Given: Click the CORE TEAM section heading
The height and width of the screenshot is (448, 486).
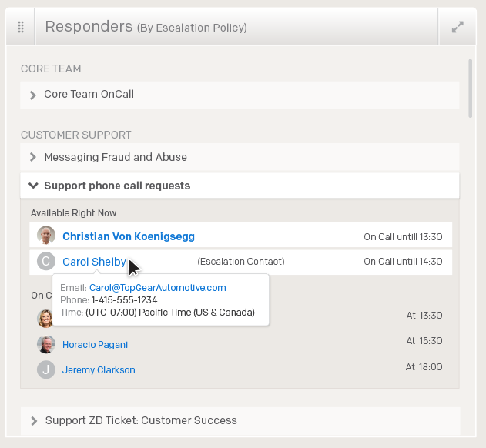Looking at the screenshot, I should (x=51, y=69).
